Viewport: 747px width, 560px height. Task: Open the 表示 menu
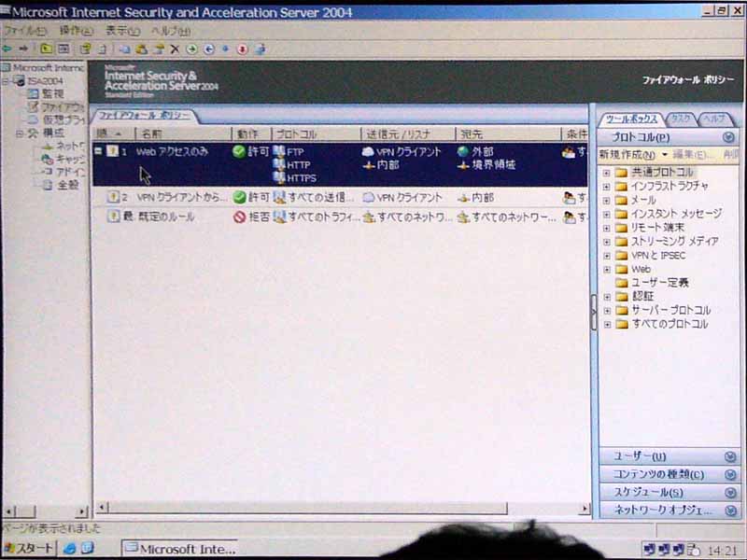pyautogui.click(x=122, y=31)
